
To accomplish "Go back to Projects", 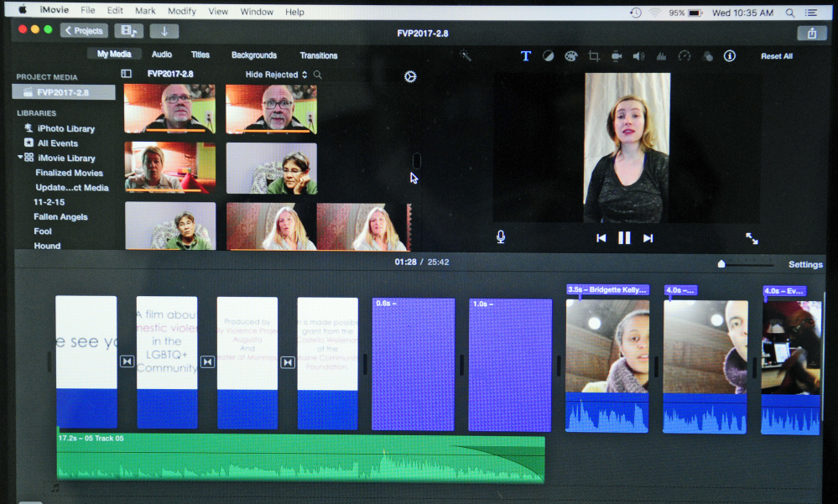I will 82,31.
